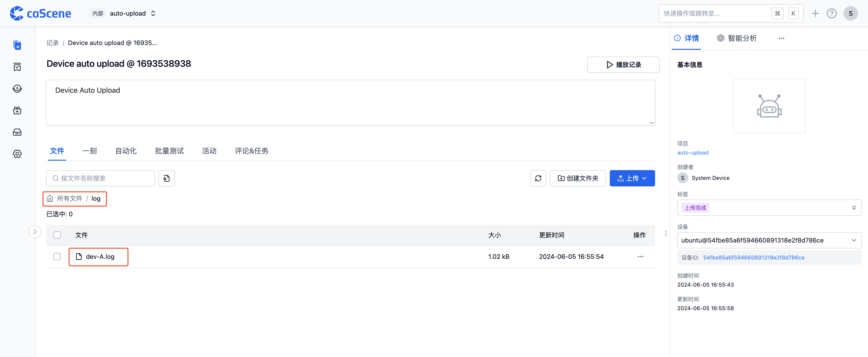Open the storage drive sidebar icon

tap(17, 132)
